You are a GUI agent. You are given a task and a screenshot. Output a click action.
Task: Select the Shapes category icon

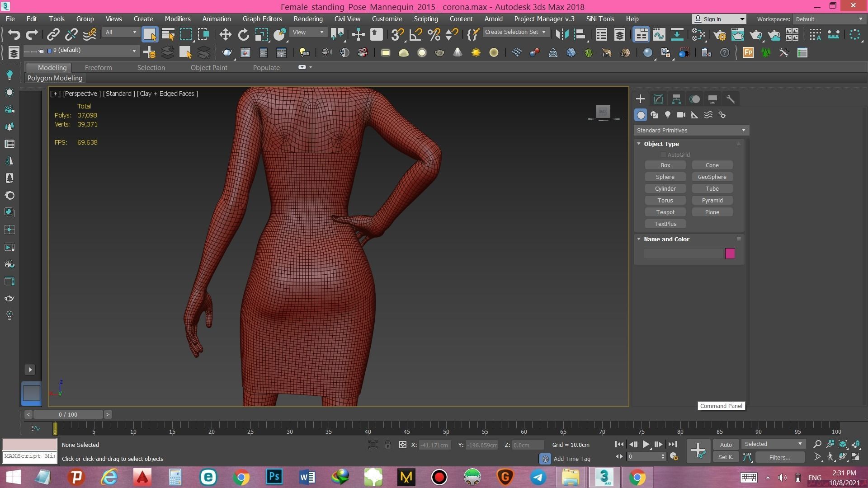(x=654, y=115)
